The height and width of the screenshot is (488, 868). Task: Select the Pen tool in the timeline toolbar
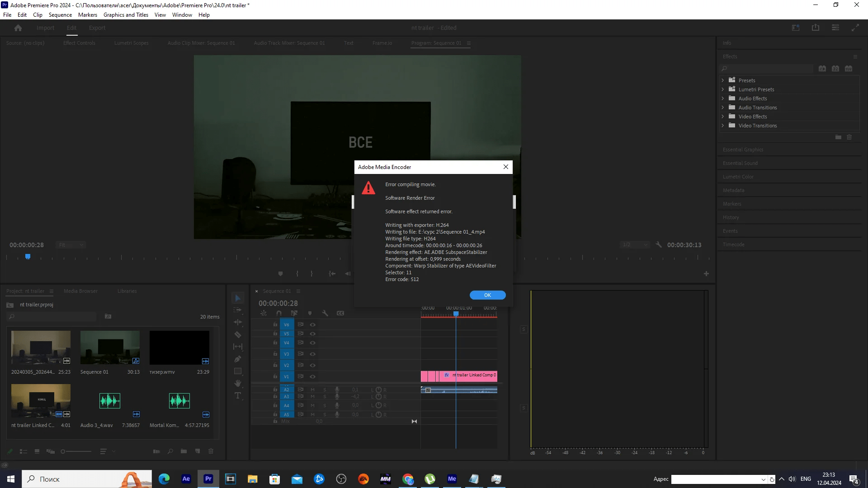coord(237,359)
